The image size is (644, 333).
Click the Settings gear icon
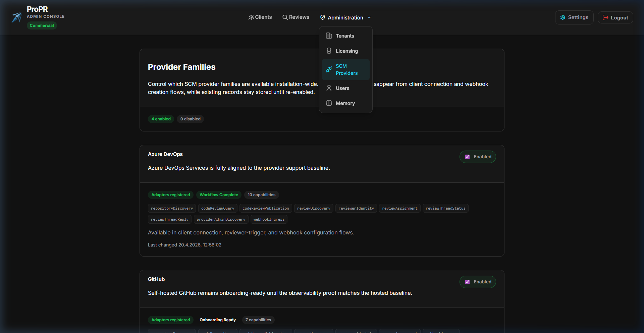coord(563,17)
